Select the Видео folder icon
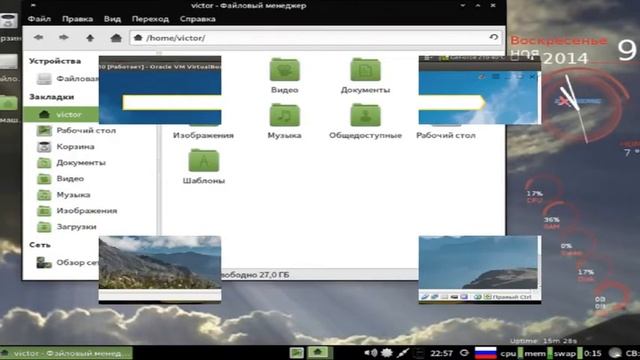This screenshot has width=640, height=360. (x=284, y=70)
